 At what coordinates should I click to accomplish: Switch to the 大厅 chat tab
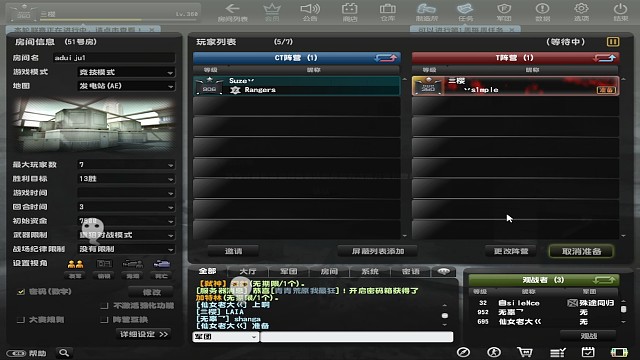[x=248, y=271]
